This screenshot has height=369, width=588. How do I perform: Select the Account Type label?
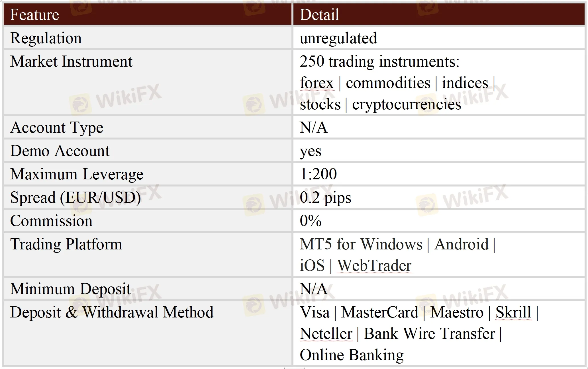[57, 127]
